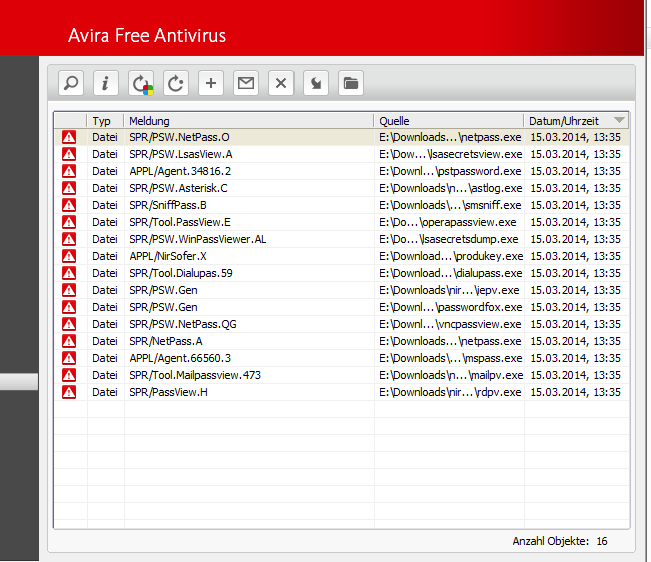
Task: Delete object with the X icon
Action: pos(281,83)
